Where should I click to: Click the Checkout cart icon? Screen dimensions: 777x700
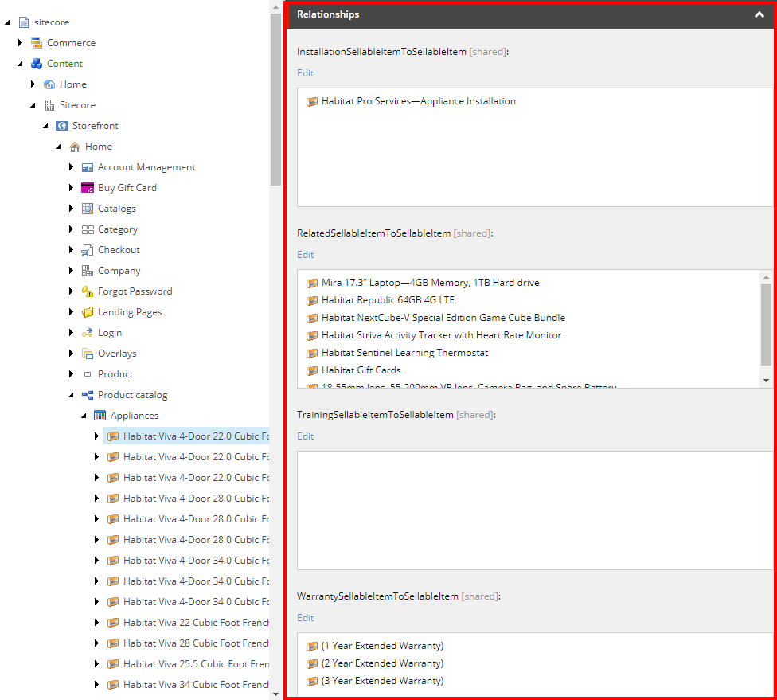pyautogui.click(x=88, y=250)
